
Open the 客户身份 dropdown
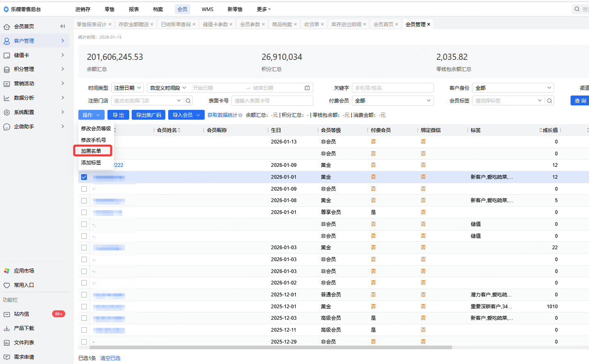513,88
